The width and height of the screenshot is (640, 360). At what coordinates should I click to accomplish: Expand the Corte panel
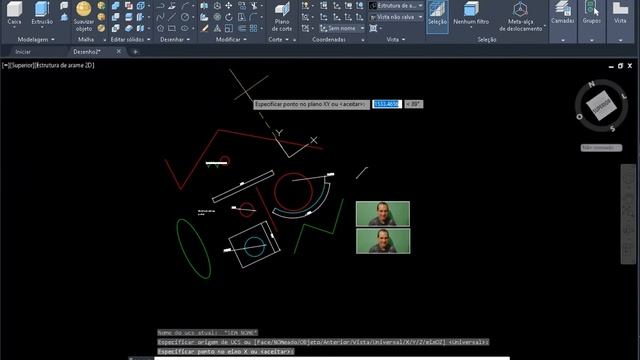point(278,40)
